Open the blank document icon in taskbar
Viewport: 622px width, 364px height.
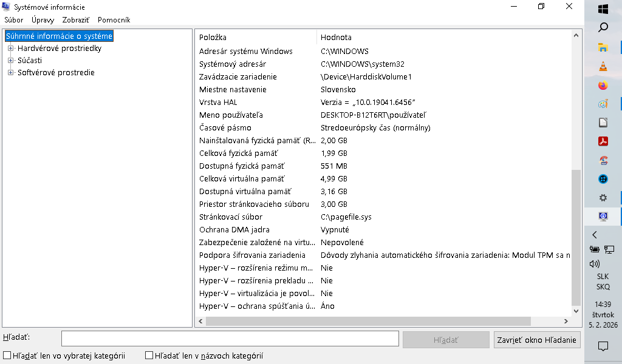pyautogui.click(x=603, y=123)
